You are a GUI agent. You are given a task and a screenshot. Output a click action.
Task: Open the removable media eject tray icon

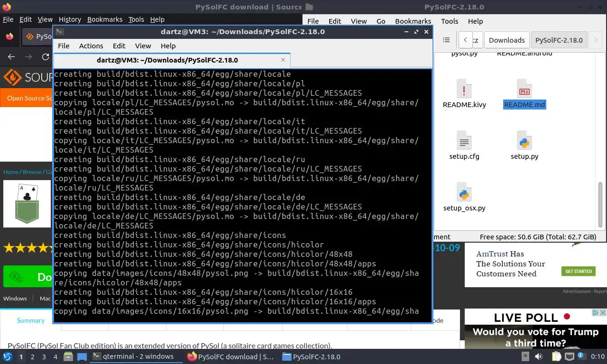pyautogui.click(x=525, y=356)
